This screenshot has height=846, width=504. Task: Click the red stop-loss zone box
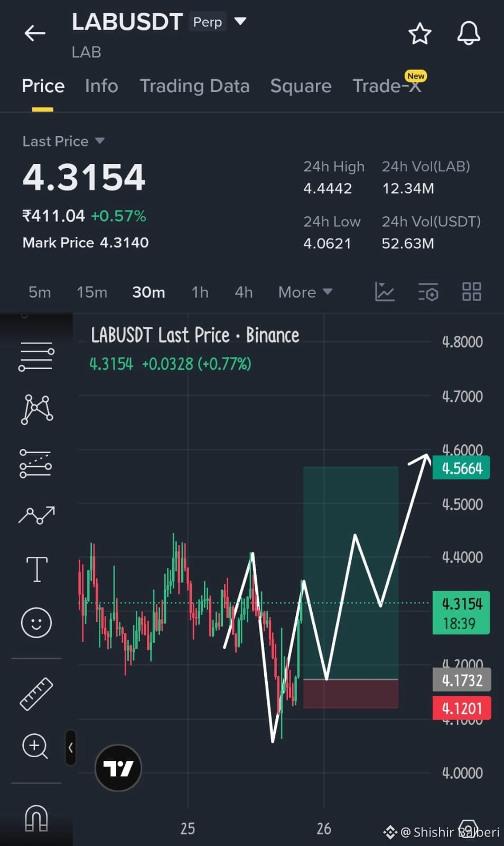click(x=351, y=694)
